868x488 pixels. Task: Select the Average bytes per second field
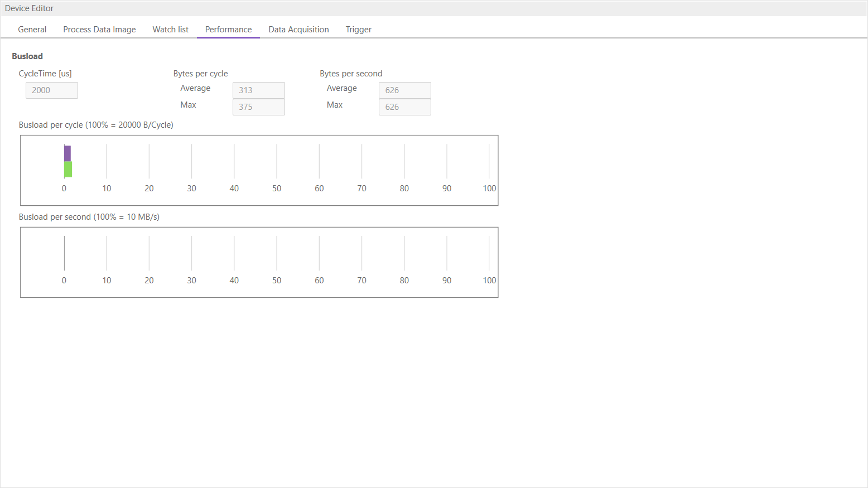[x=404, y=90]
